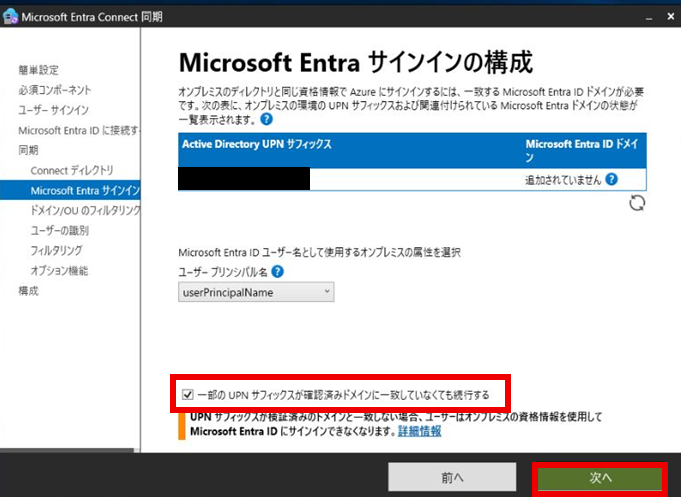Open ドメイン/OU のフィルタリング step
This screenshot has height=497, width=681.
[85, 211]
